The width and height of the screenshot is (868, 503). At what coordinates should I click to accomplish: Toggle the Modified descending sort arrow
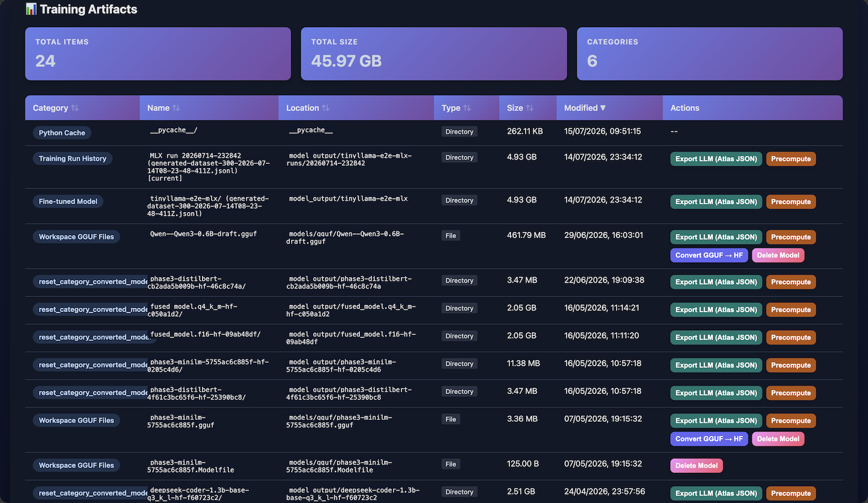coord(603,108)
